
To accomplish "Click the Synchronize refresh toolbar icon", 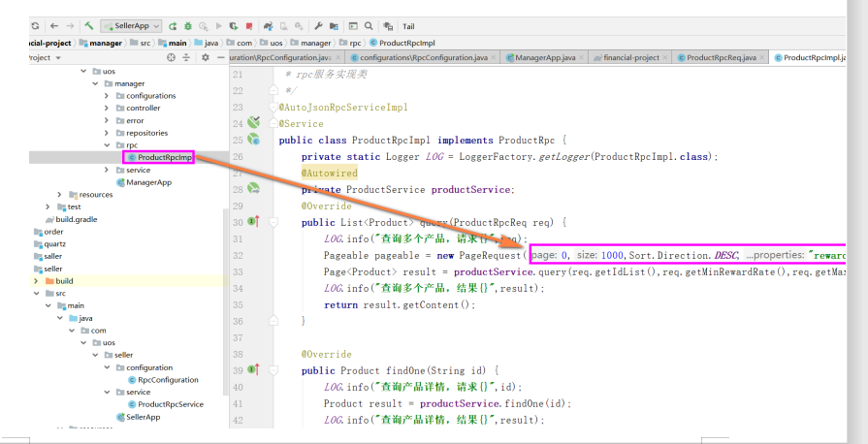I will 36,26.
